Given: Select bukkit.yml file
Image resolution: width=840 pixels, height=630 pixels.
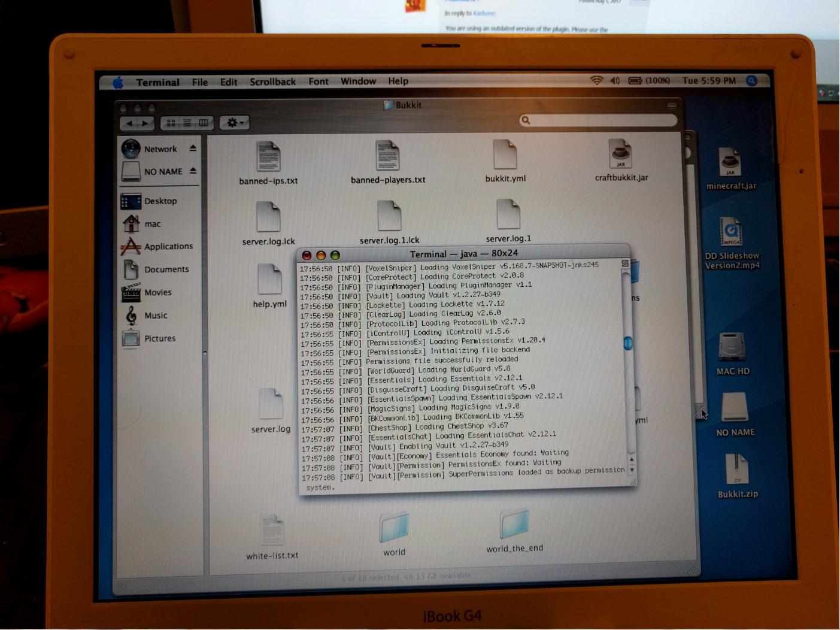Looking at the screenshot, I should point(505,160).
